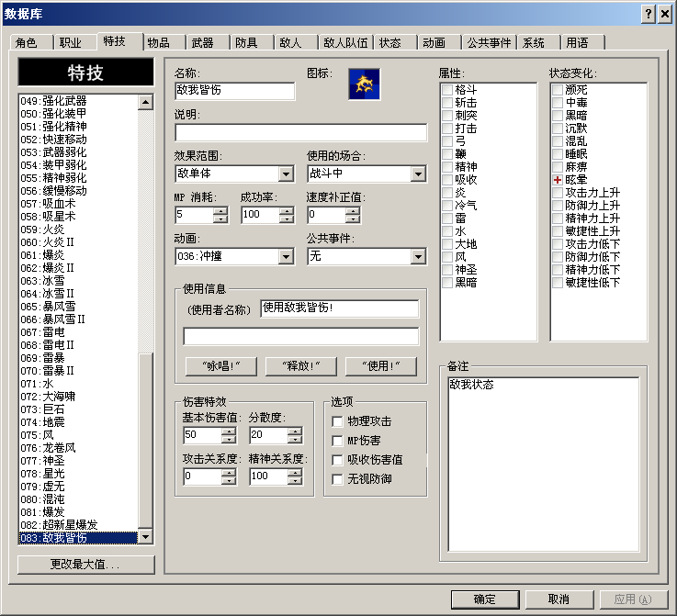
Task: Select skill 076:龙卷风 in list
Action: pyautogui.click(x=79, y=448)
